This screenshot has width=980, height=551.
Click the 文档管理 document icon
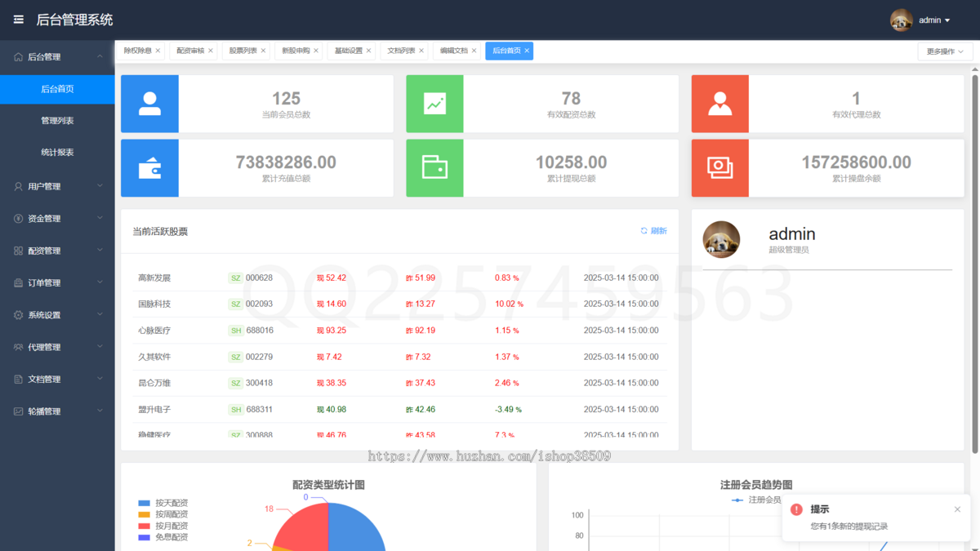(19, 380)
